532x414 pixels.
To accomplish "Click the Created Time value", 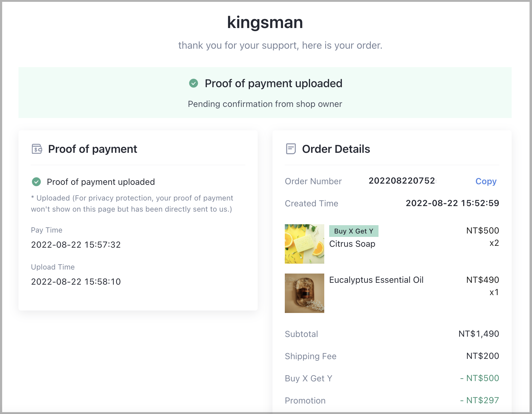I will (x=452, y=203).
